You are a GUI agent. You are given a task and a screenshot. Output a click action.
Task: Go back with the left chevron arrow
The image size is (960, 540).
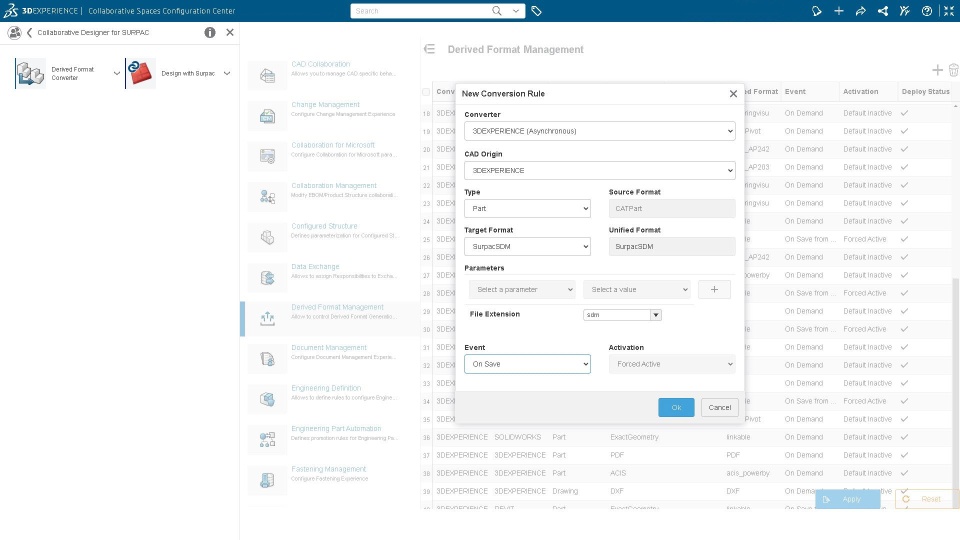coord(29,32)
